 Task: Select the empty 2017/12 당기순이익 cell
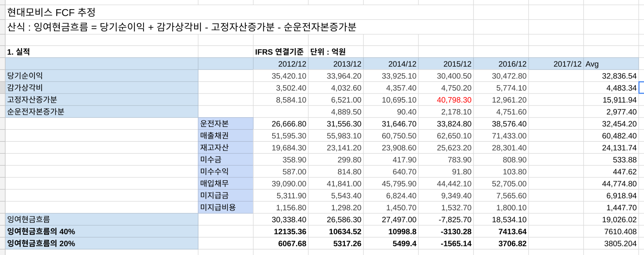pos(556,76)
